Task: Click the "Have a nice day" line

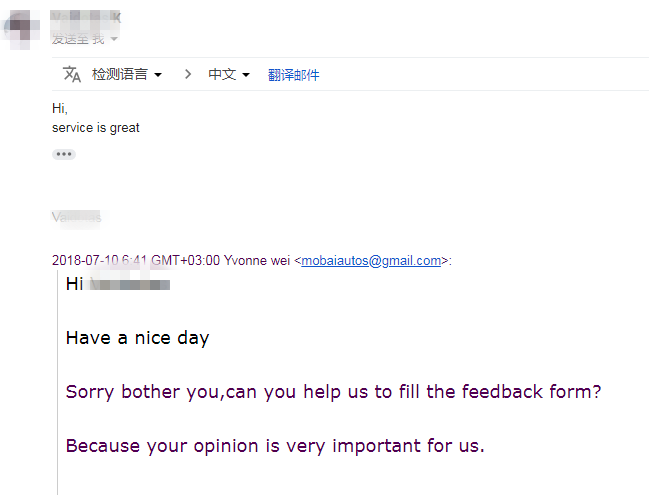Action: coord(137,338)
